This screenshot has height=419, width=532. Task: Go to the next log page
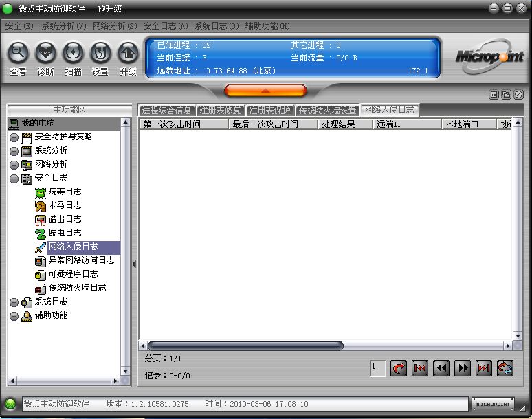(x=463, y=368)
